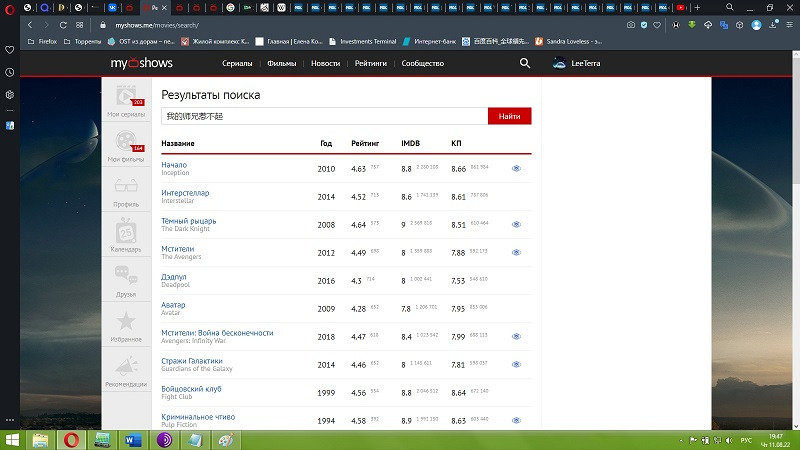Open the Opera menu logo
The image size is (800, 450).
(x=9, y=8)
